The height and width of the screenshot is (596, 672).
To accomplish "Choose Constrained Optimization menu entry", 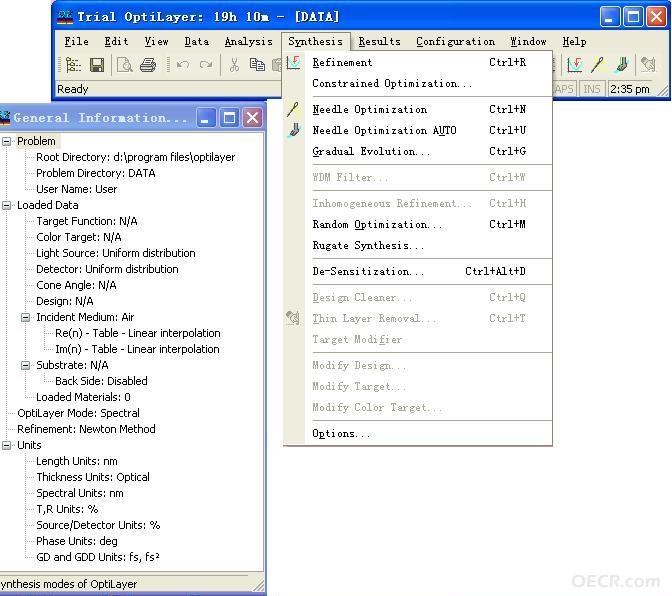I will [x=418, y=84].
